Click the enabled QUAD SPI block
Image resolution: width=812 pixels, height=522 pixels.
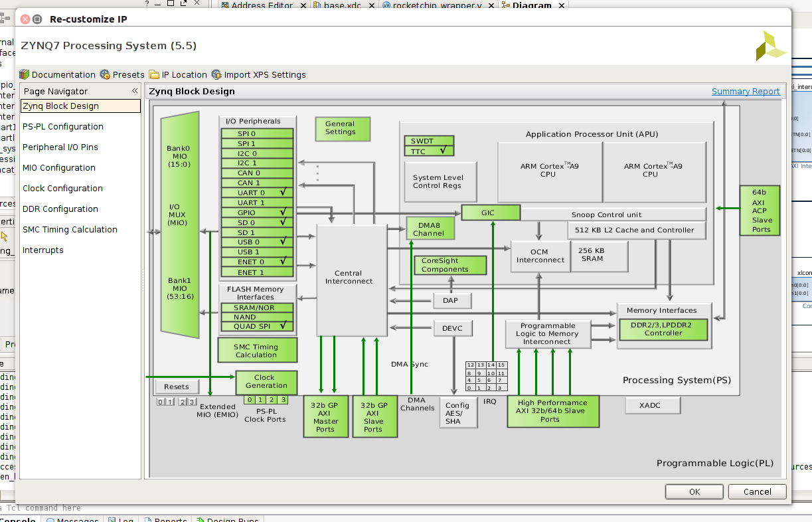(x=257, y=326)
